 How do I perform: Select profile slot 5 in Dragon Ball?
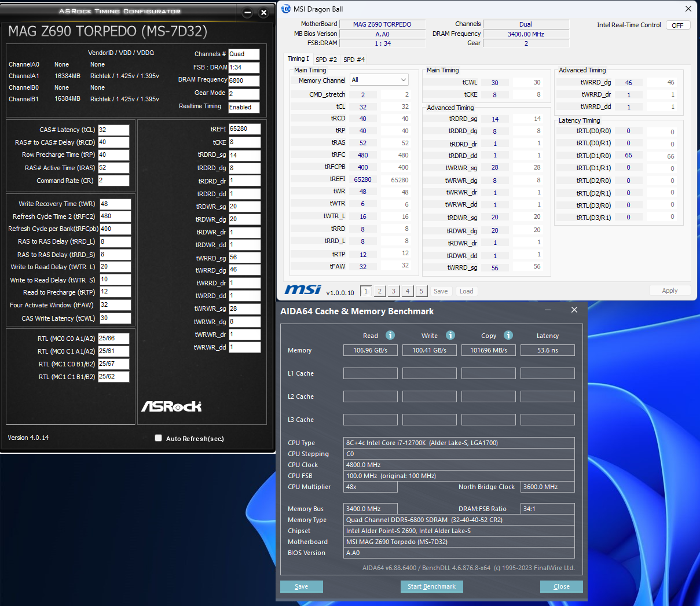click(422, 291)
